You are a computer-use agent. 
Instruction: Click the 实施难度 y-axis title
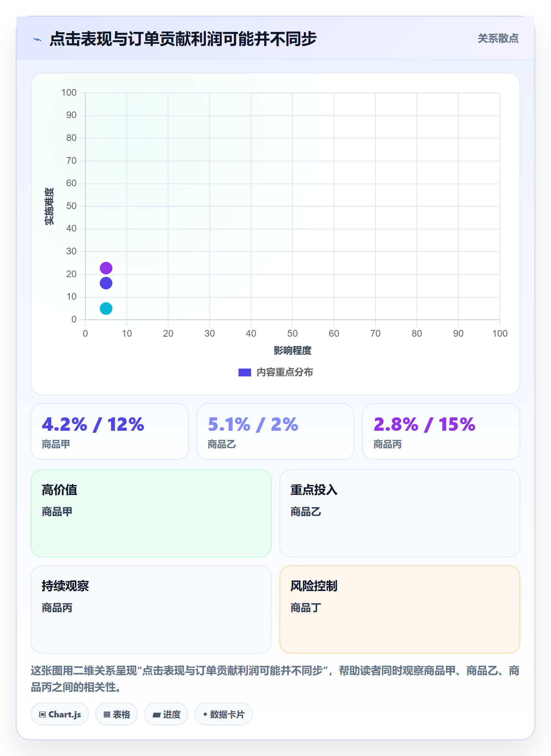(x=50, y=206)
